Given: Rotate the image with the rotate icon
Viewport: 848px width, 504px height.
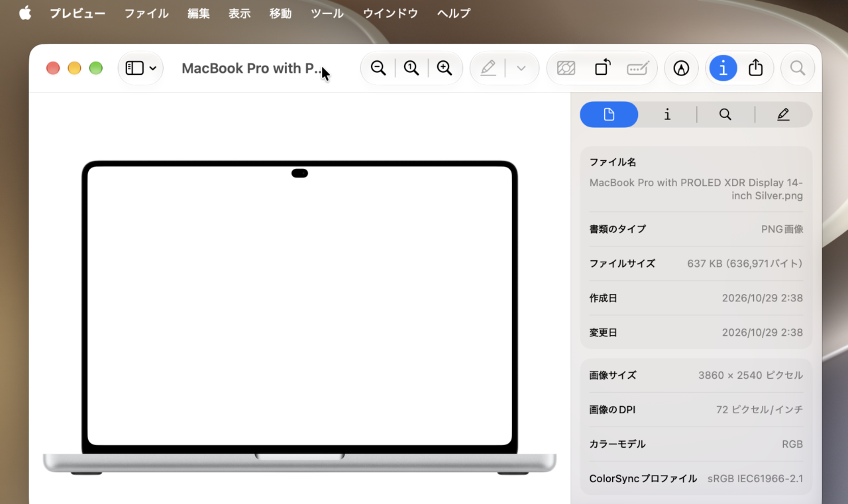Looking at the screenshot, I should tap(602, 68).
